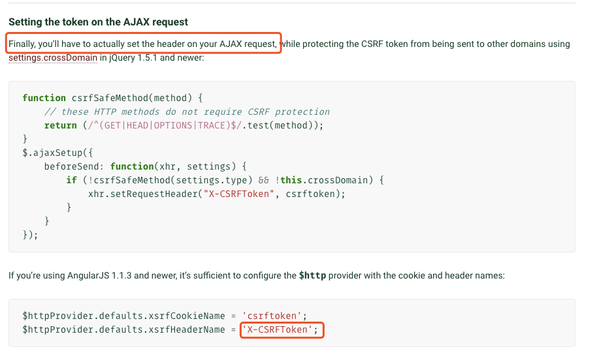Viewport: 599px width, 364px height.
Task: Click the jQuery 1.5.1 and newer text
Action: tap(157, 57)
